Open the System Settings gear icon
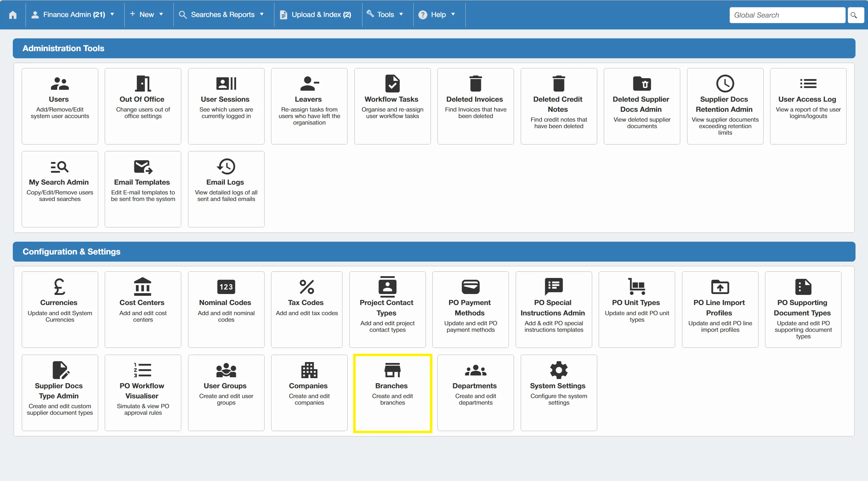 tap(559, 370)
